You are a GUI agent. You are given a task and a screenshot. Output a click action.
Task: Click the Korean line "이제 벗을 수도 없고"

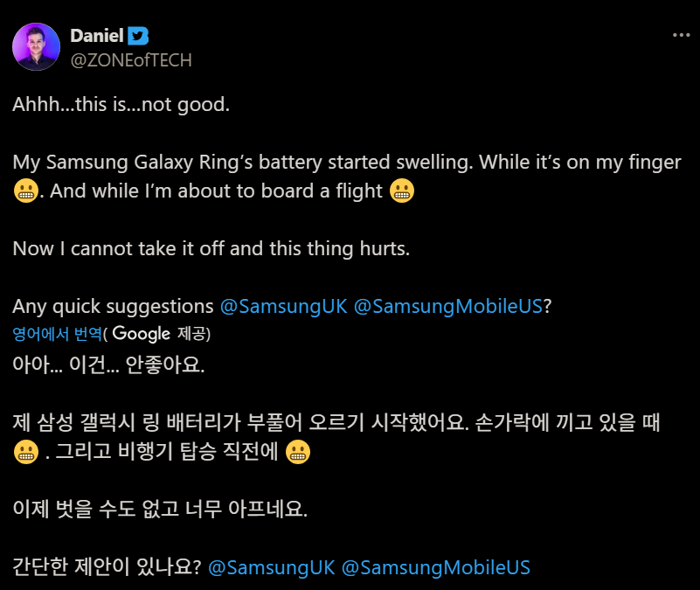[x=160, y=510]
